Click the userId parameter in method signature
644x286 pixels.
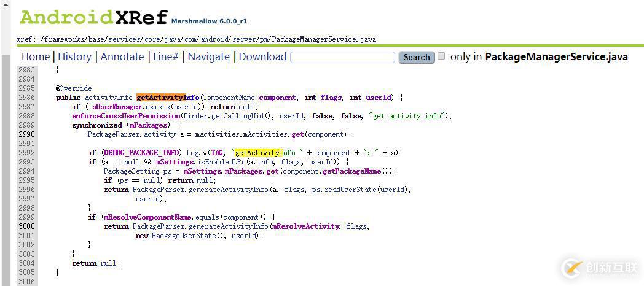coord(380,98)
